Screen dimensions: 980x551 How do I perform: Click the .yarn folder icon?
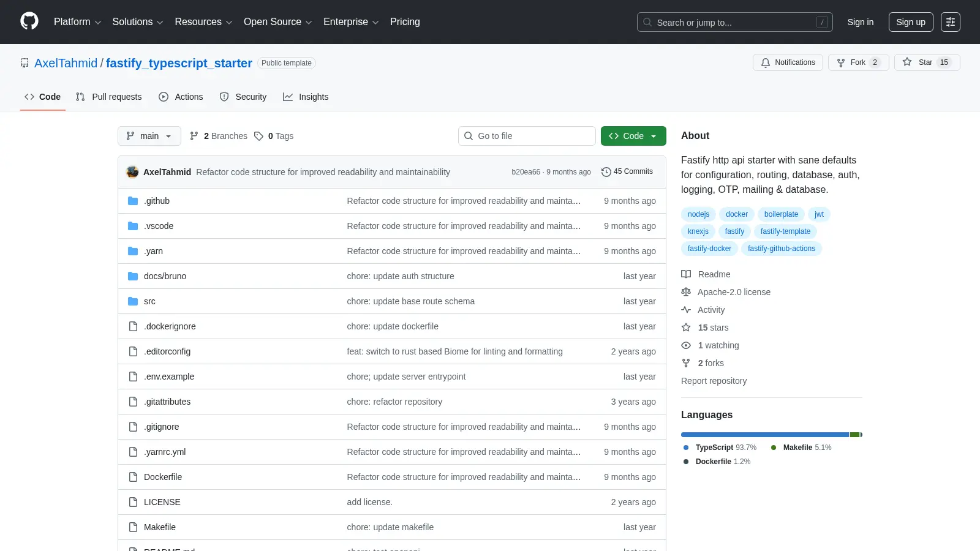[133, 251]
